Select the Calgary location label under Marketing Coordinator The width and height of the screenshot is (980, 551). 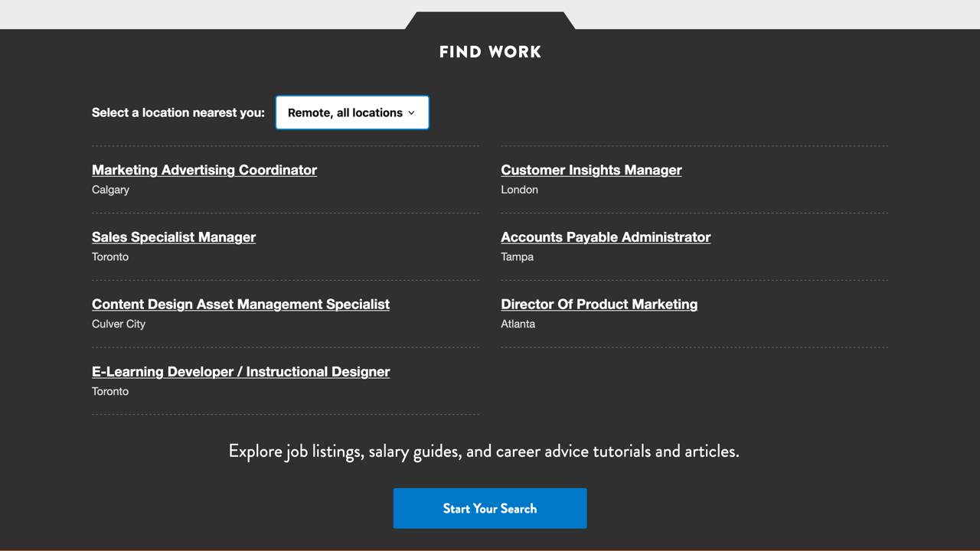(x=110, y=189)
